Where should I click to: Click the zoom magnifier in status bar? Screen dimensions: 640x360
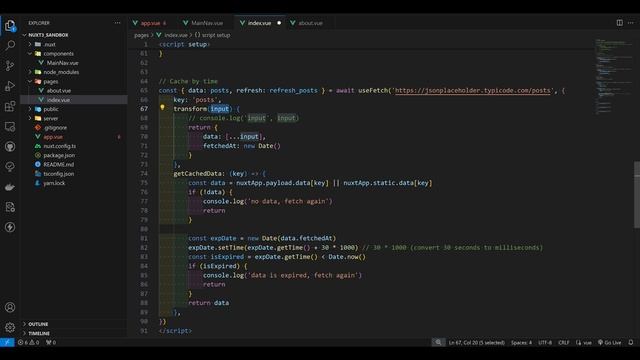pos(438,342)
